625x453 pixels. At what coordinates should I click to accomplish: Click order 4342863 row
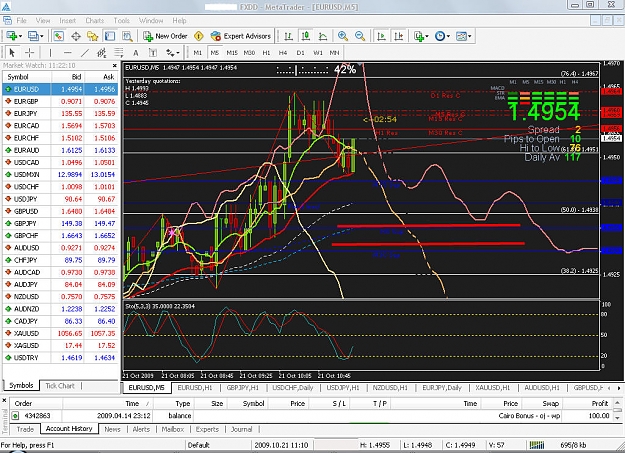pyautogui.click(x=311, y=416)
